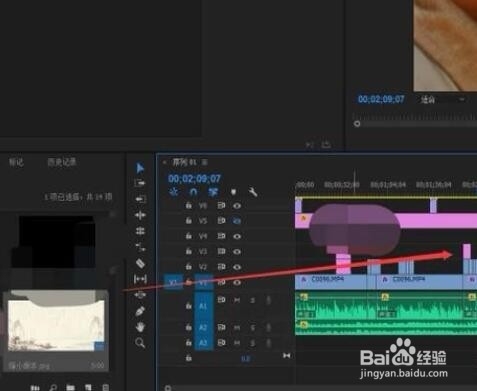The height and width of the screenshot is (391, 477).
Task: Select the Hand tool
Action: pyautogui.click(x=140, y=327)
